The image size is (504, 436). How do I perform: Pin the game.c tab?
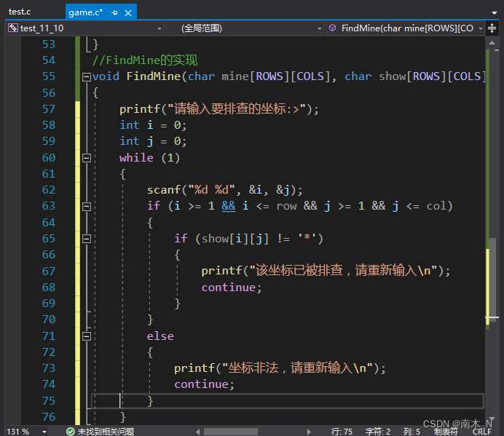tap(114, 13)
